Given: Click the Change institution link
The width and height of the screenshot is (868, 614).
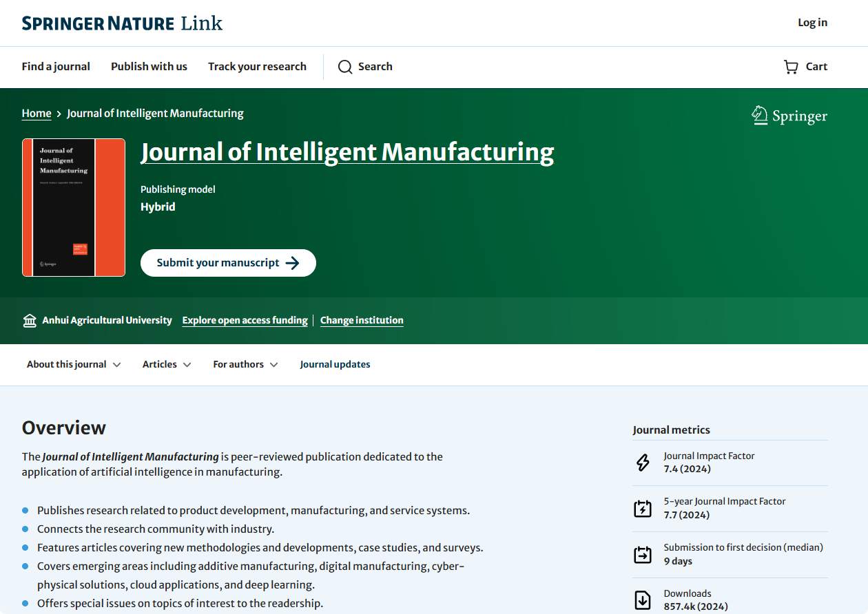Looking at the screenshot, I should coord(362,321).
